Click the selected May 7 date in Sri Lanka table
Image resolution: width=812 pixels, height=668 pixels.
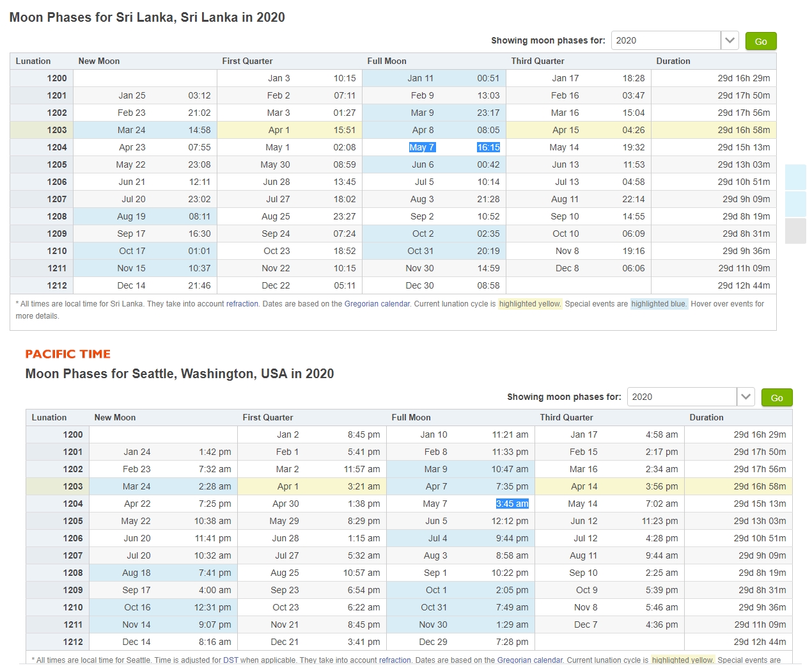tap(421, 147)
